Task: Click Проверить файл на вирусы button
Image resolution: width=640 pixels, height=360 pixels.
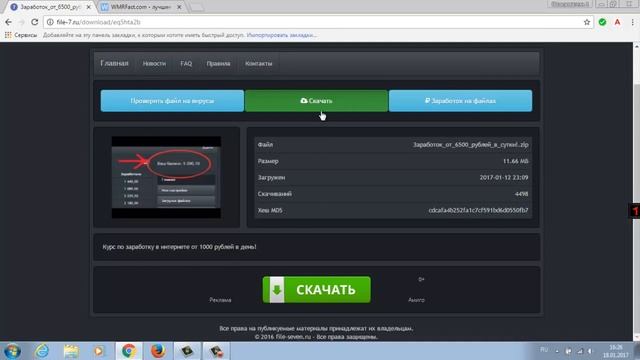Action: tap(172, 101)
